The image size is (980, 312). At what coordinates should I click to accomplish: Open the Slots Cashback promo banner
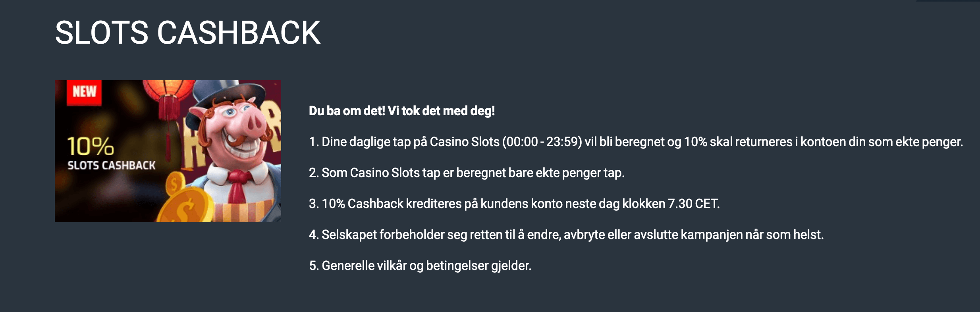[x=168, y=151]
